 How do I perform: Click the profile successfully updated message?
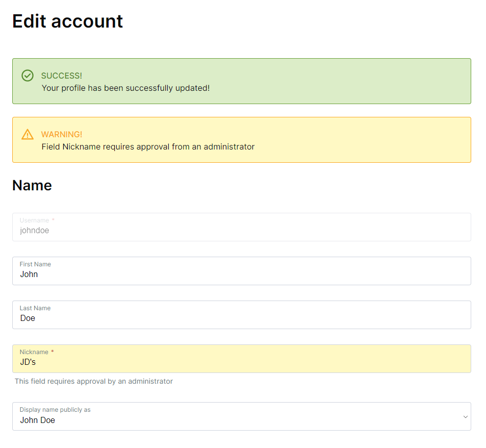pyautogui.click(x=125, y=88)
